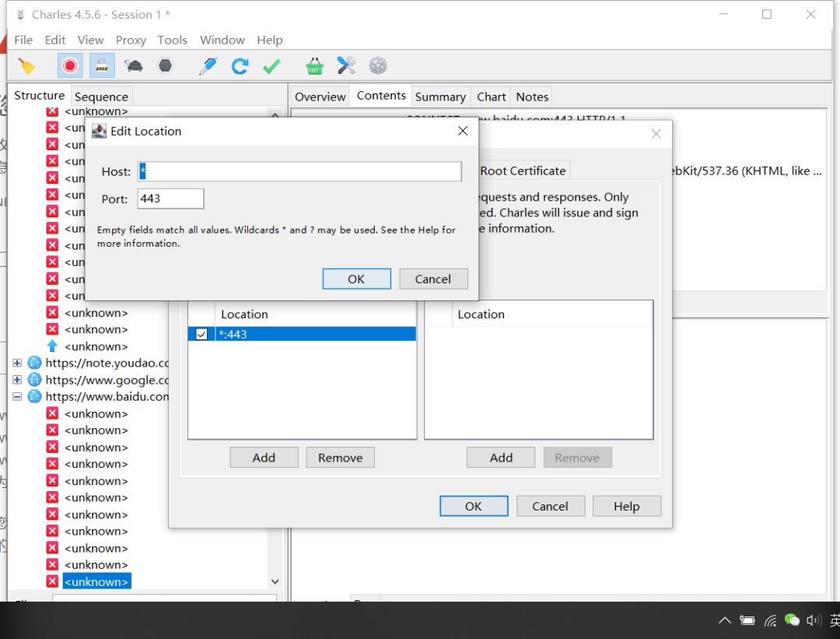Toggle the red Record button
Viewport: 840px width, 639px height.
(x=70, y=66)
